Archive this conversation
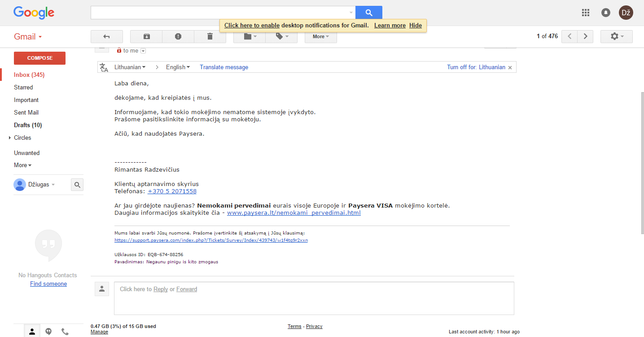Viewport: 644px width, 337px height. (x=146, y=36)
